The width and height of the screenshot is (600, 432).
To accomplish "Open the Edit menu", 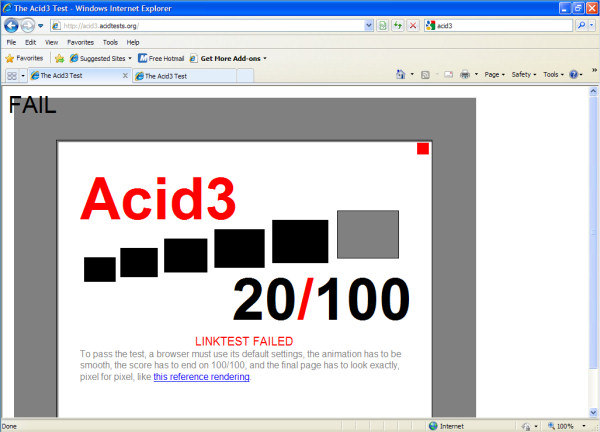I will click(31, 42).
